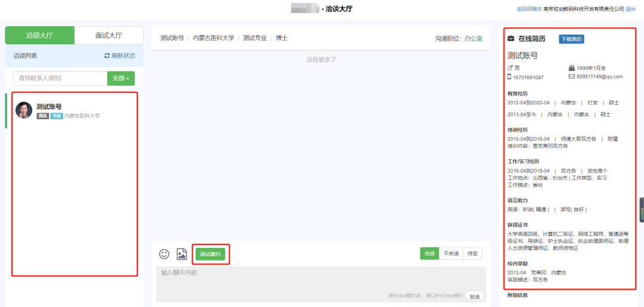Click the envelope icon beside the email

572,77
